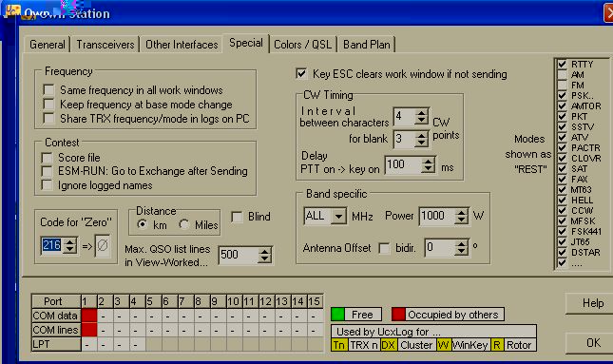The width and height of the screenshot is (613, 364).
Task: Select the km distance option
Action: [x=143, y=224]
